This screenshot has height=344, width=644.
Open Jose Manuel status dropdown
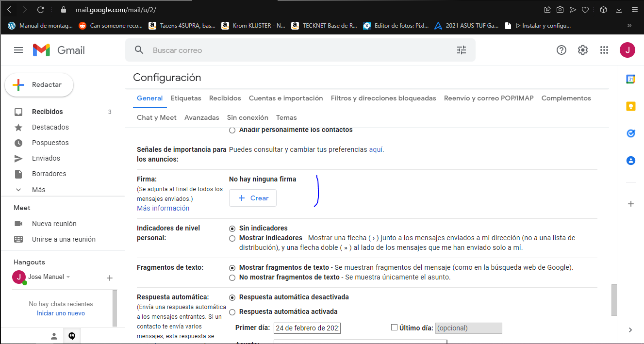pos(68,277)
